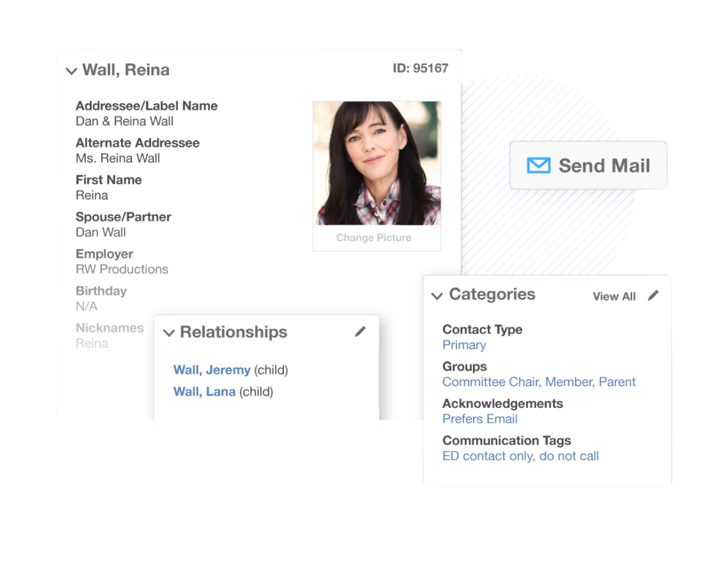Open ED contact only, do not call tag

(520, 456)
